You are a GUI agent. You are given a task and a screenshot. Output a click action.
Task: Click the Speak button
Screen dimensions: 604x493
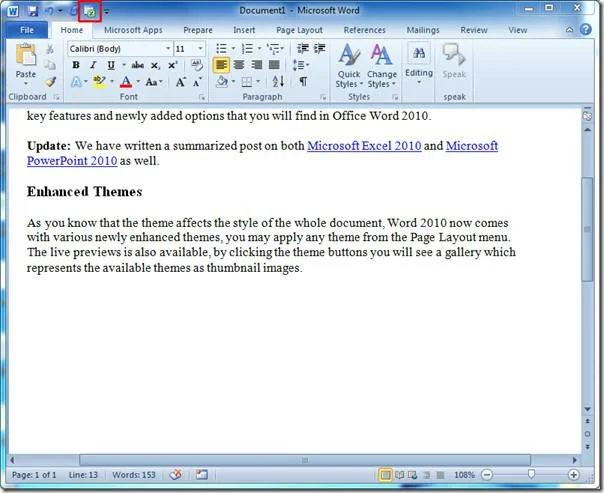[454, 62]
